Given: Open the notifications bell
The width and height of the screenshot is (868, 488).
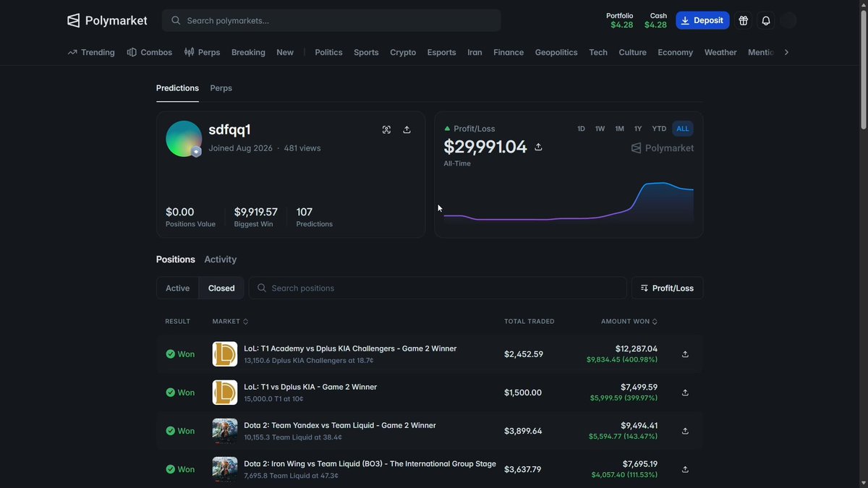Looking at the screenshot, I should point(766,20).
